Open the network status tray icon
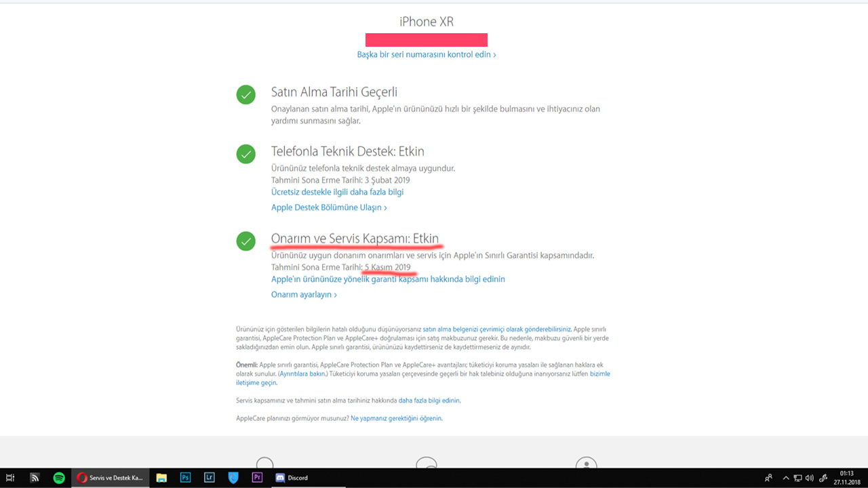This screenshot has width=868, height=488. click(x=797, y=478)
